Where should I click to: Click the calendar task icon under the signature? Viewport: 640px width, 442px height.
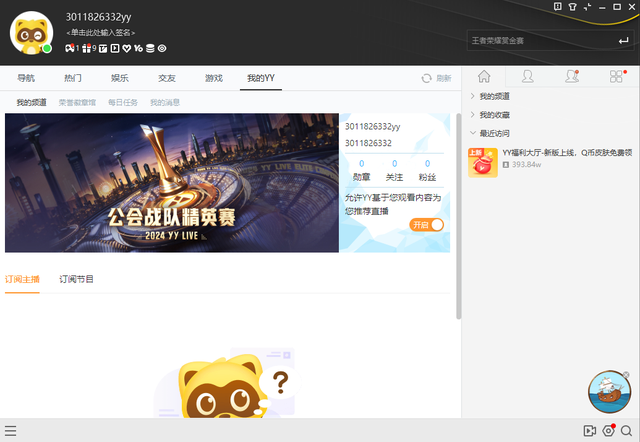pos(103,49)
